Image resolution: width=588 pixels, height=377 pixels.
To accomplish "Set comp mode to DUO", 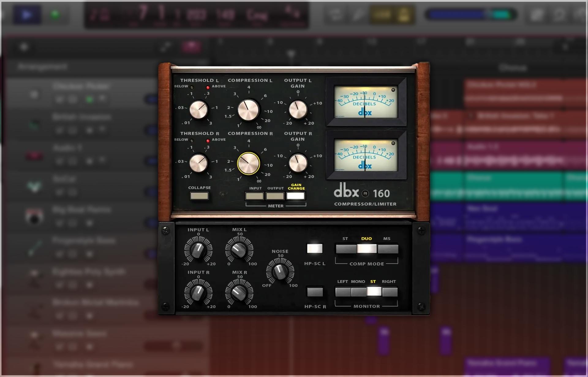I will [367, 249].
